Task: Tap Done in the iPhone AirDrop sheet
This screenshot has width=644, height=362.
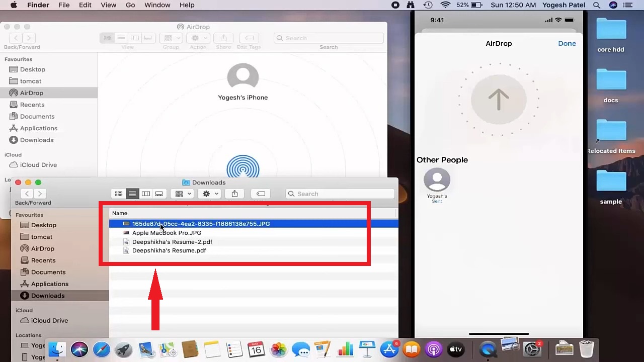Action: (567, 43)
